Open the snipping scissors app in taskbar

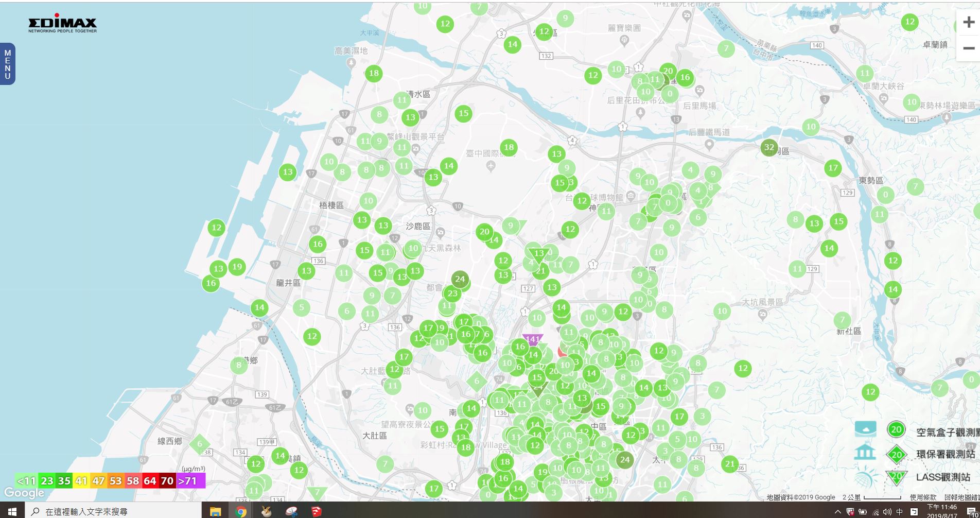pyautogui.click(x=291, y=511)
